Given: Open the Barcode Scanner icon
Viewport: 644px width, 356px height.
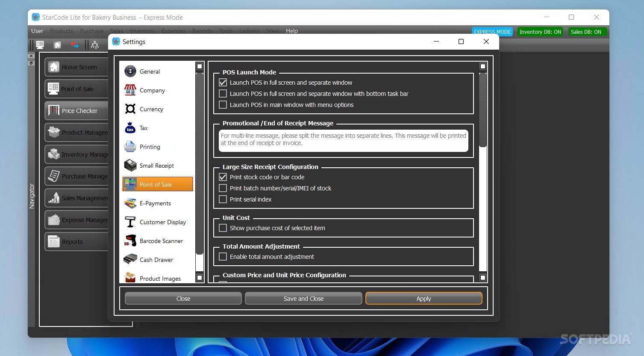Looking at the screenshot, I should click(x=130, y=241).
